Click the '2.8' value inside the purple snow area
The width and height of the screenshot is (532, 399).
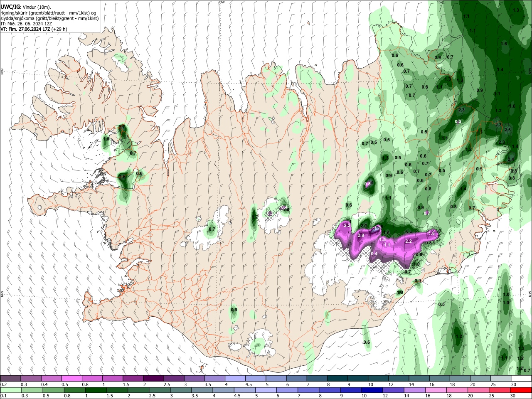click(361, 236)
